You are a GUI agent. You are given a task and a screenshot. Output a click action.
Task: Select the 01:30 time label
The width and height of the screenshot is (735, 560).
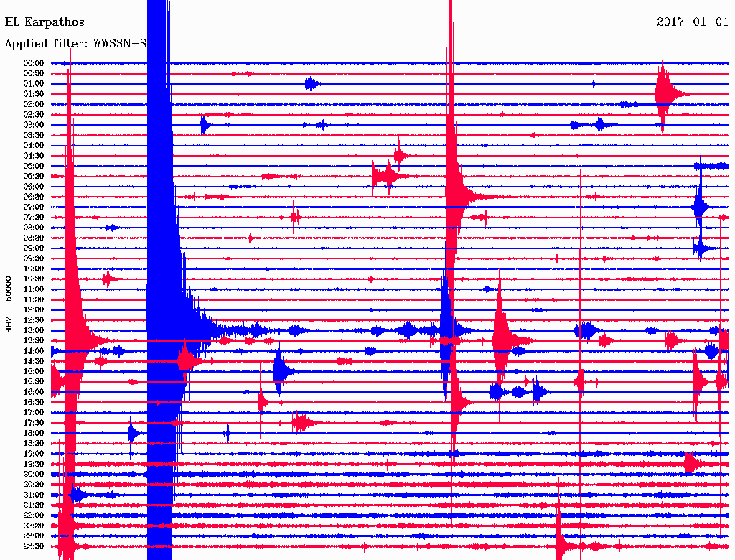coord(34,94)
